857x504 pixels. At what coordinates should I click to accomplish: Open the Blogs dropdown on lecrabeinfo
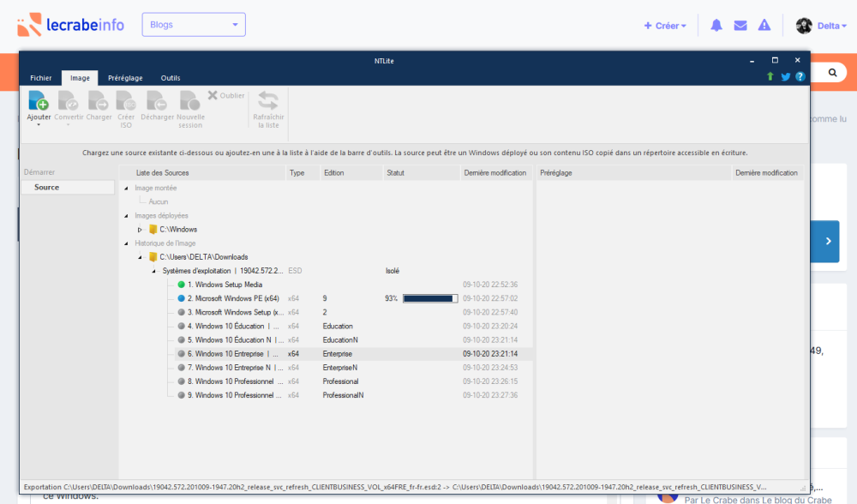pos(194,25)
